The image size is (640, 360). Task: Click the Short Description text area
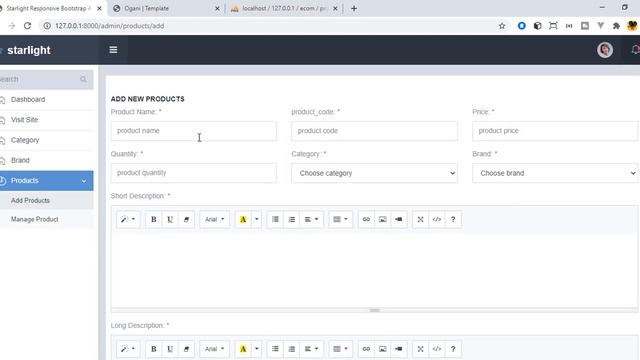click(374, 270)
